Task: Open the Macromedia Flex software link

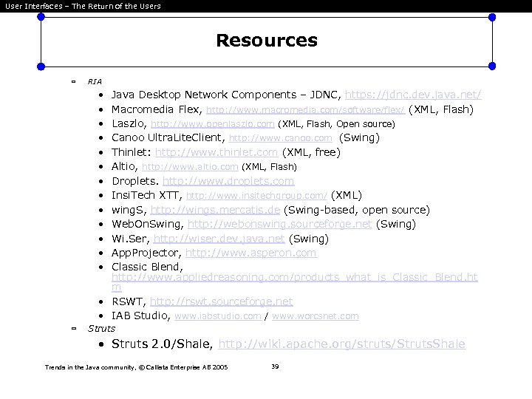Action: [305, 110]
